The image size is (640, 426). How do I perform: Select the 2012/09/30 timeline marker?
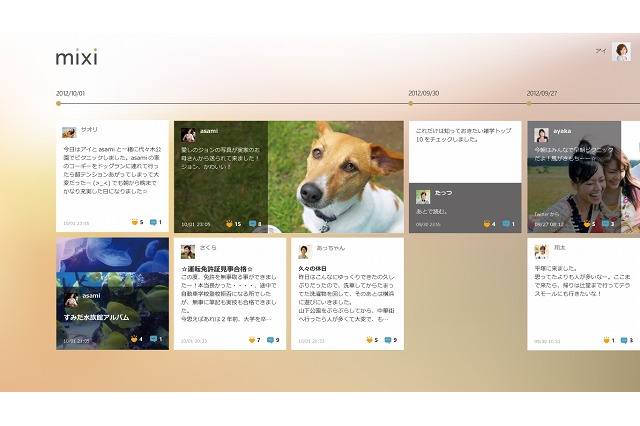(x=411, y=103)
